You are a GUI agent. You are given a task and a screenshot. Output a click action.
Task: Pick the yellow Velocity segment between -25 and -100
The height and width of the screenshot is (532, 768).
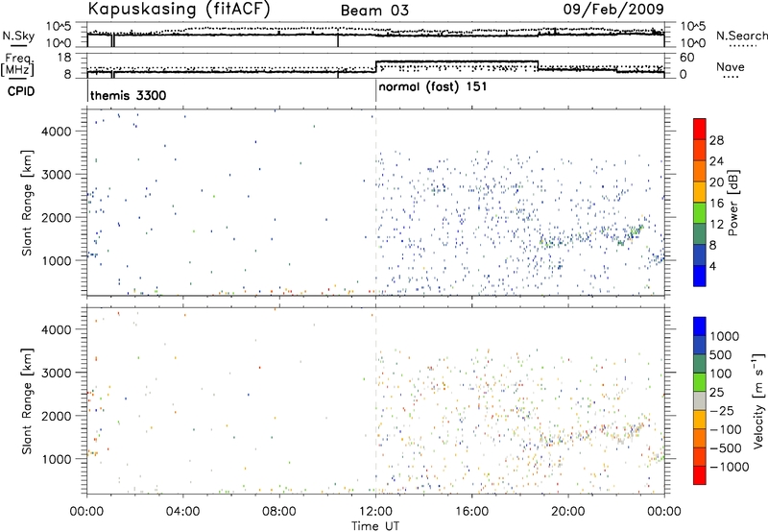pos(700,420)
